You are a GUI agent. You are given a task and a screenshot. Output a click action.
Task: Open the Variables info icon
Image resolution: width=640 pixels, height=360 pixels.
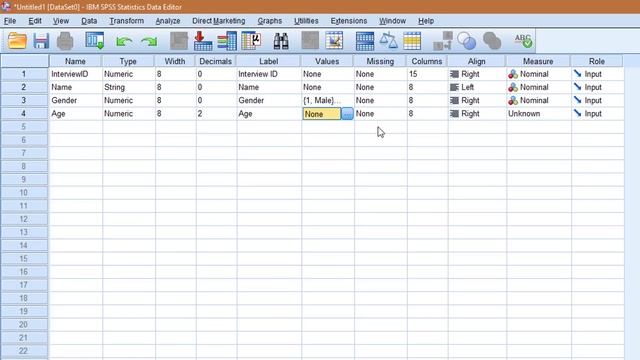tap(227, 41)
